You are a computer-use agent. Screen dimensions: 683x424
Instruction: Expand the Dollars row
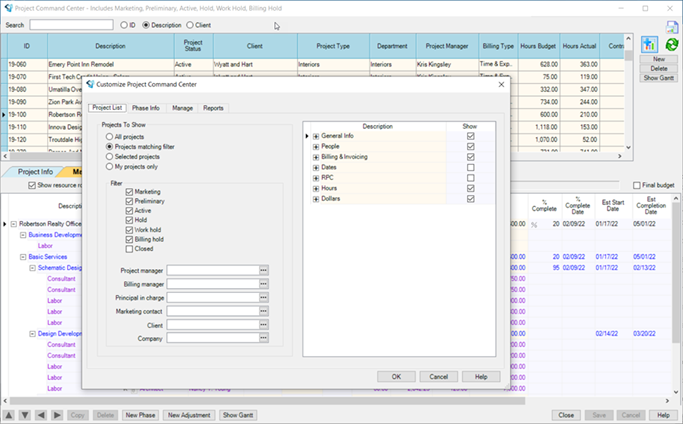[316, 199]
